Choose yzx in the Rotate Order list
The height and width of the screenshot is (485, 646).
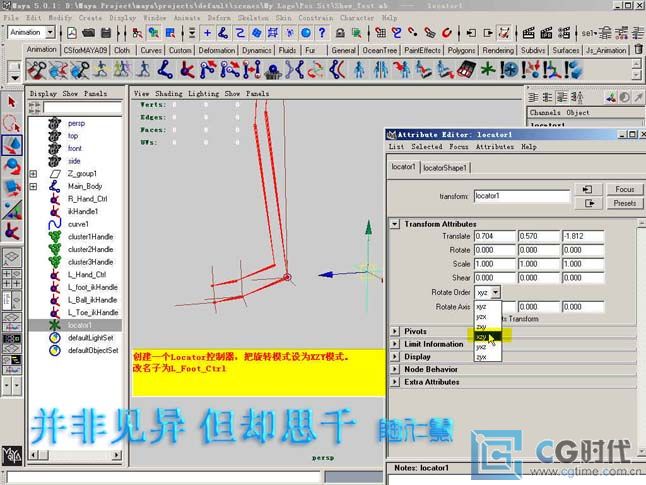(x=488, y=316)
